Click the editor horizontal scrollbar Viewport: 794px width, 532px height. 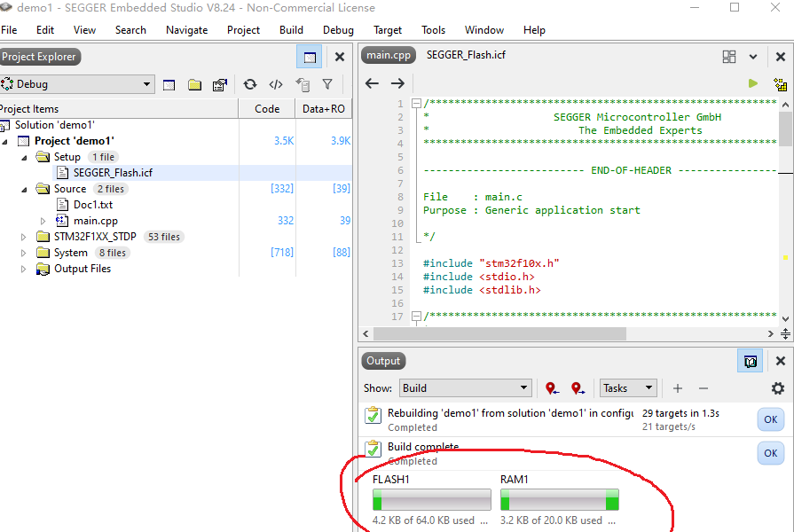[x=499, y=333]
